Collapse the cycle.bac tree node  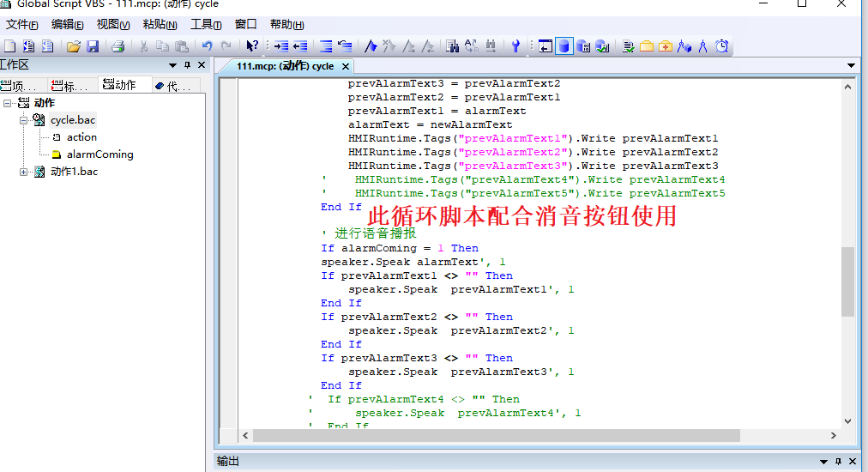pyautogui.click(x=24, y=120)
